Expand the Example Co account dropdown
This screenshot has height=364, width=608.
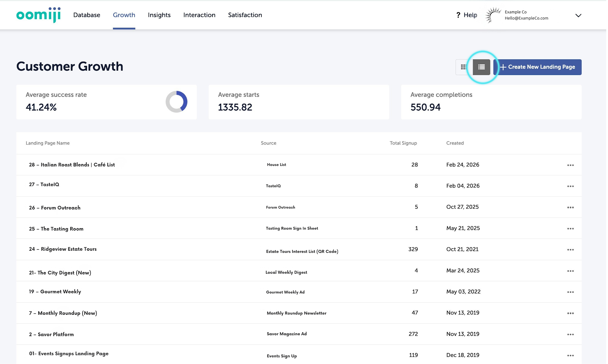[578, 15]
